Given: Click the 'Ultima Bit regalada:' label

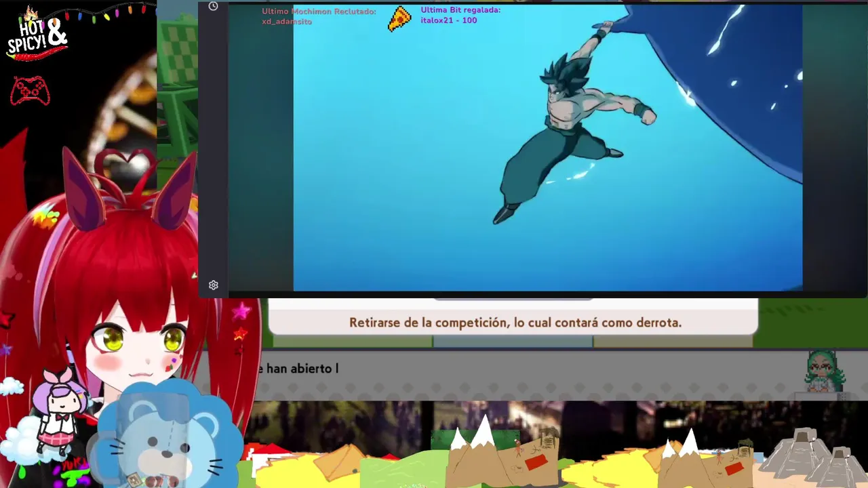Looking at the screenshot, I should point(460,10).
